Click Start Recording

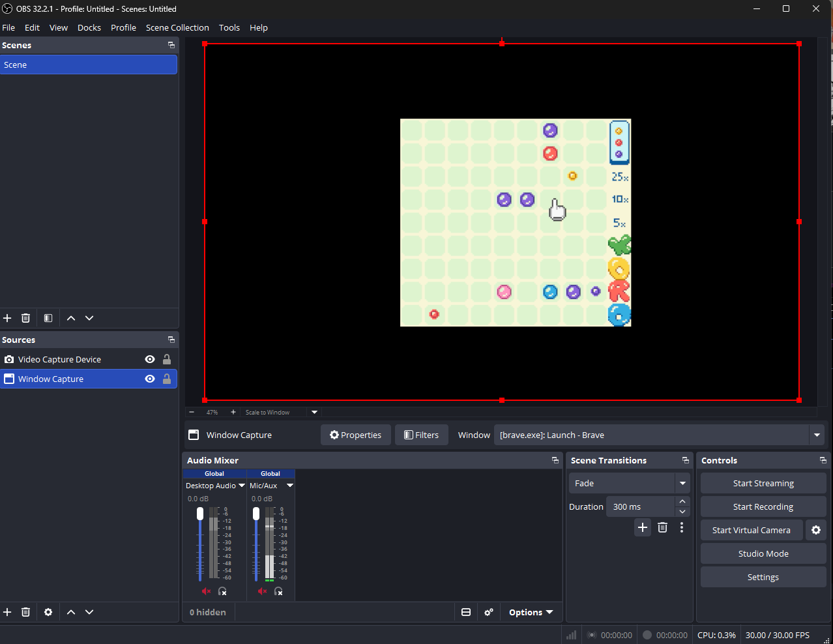763,506
